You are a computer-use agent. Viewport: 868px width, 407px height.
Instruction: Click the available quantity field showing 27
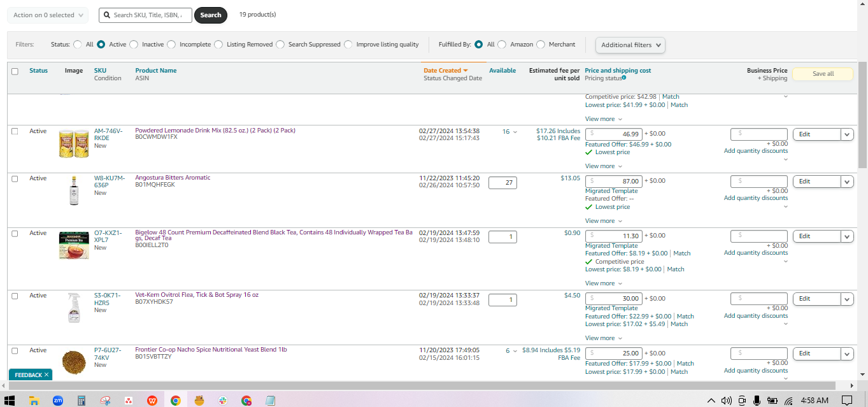coord(502,183)
